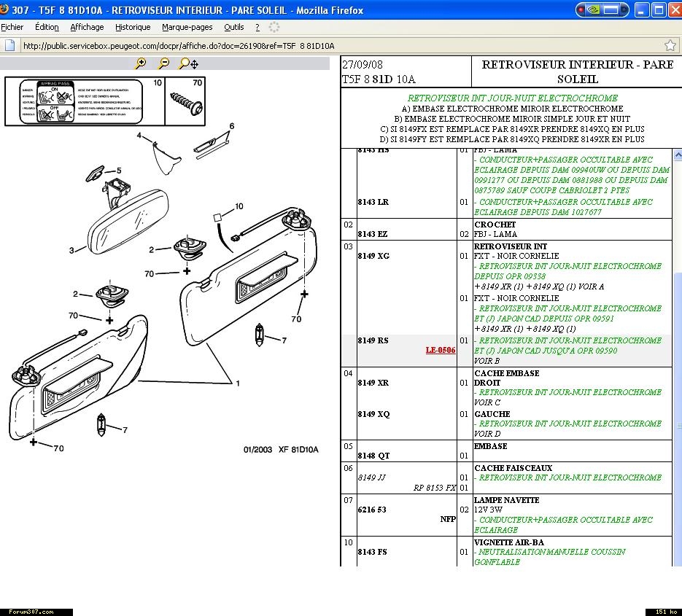Viewport: 682px width, 616px height.
Task: Click part number 8148 QT
Action: click(x=373, y=456)
